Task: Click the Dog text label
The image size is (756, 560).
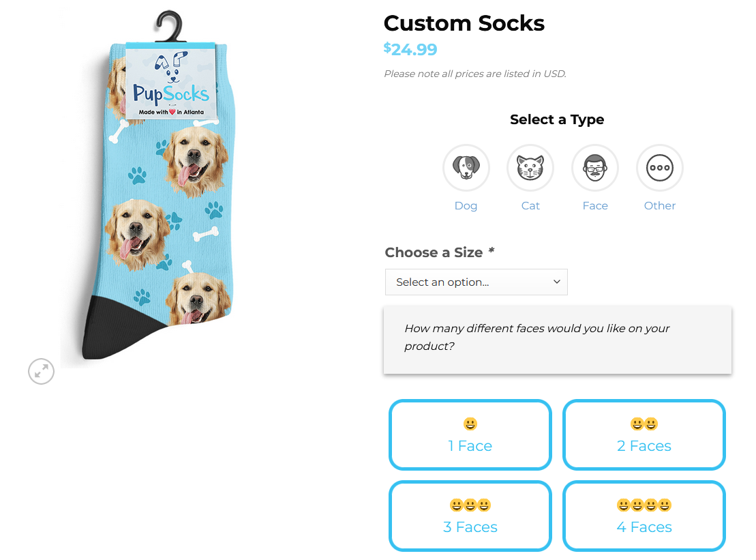Action: (466, 206)
